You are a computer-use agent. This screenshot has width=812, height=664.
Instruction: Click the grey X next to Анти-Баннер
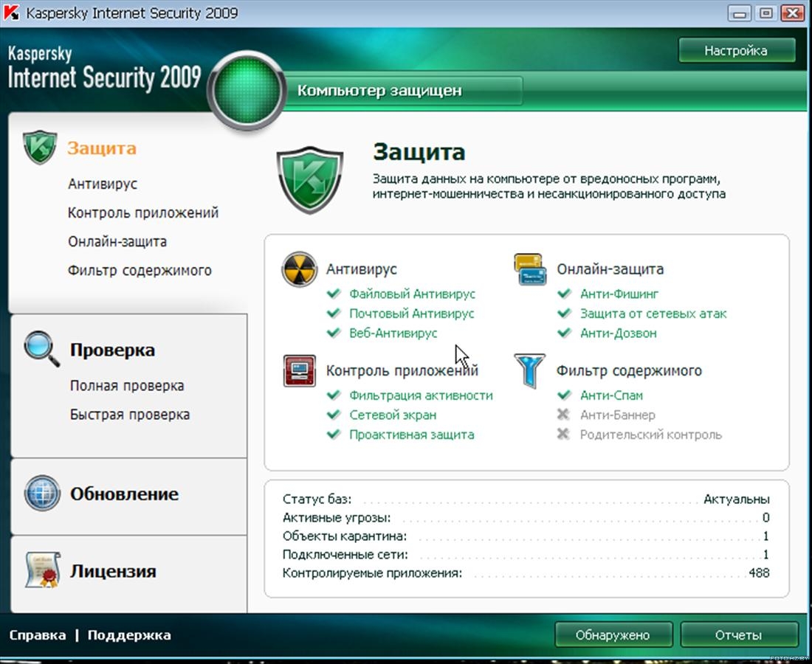coord(563,414)
